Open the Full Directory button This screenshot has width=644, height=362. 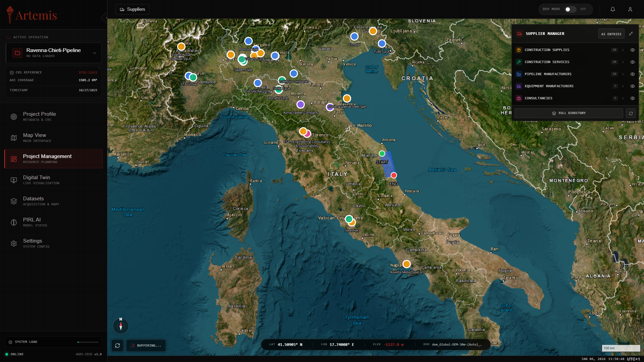pos(568,113)
